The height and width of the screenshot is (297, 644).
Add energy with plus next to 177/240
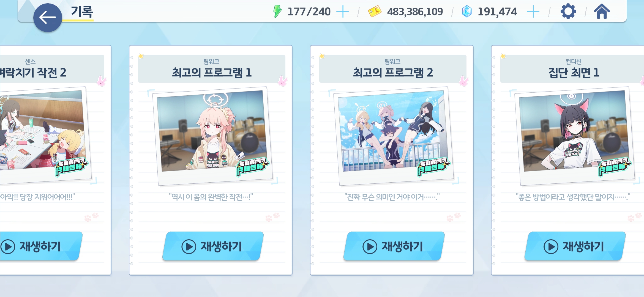pyautogui.click(x=343, y=12)
